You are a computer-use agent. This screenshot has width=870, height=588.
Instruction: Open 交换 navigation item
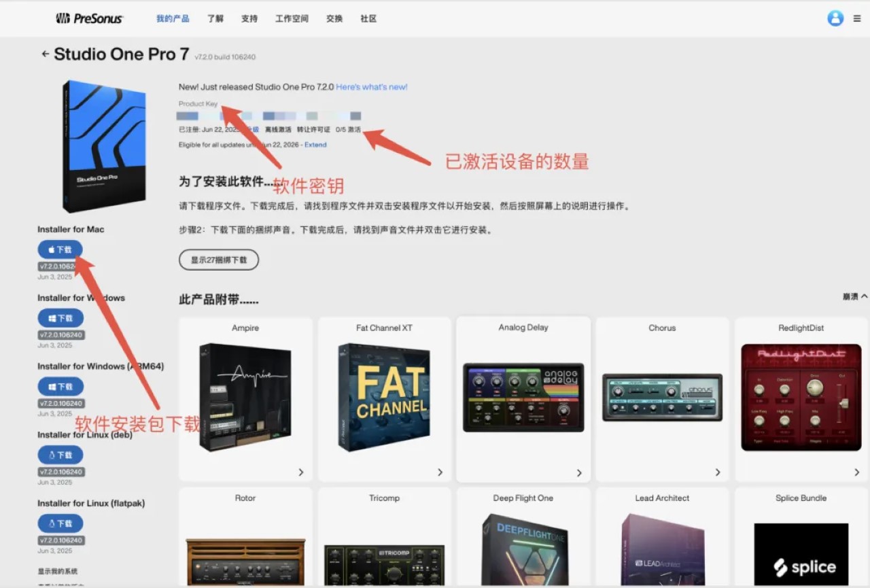pos(334,19)
